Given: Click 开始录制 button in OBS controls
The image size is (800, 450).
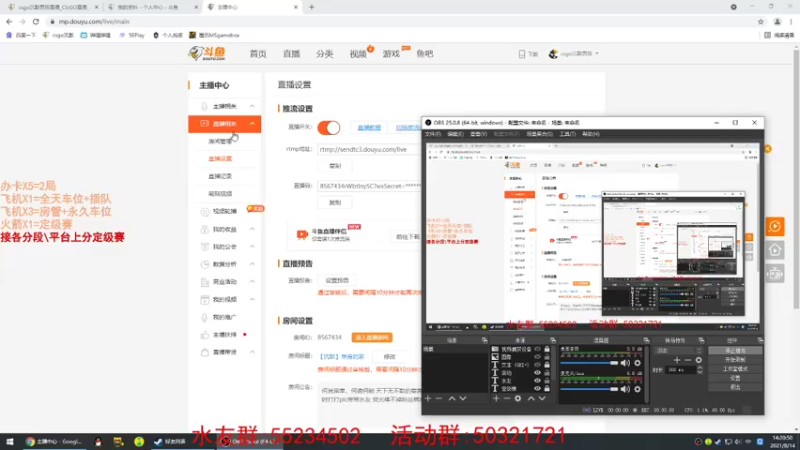Looking at the screenshot, I should coord(735,360).
